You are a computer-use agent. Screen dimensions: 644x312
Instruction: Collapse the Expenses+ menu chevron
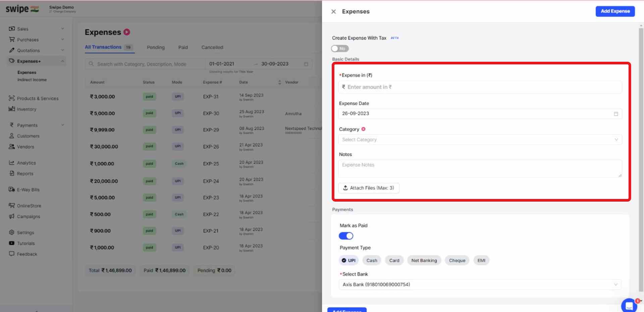pos(62,61)
